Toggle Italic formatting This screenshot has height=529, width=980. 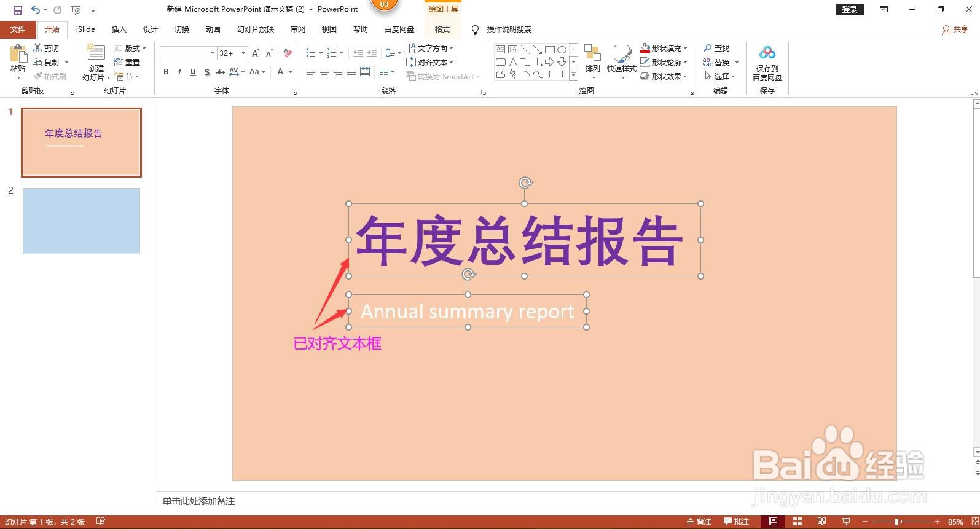[x=179, y=72]
